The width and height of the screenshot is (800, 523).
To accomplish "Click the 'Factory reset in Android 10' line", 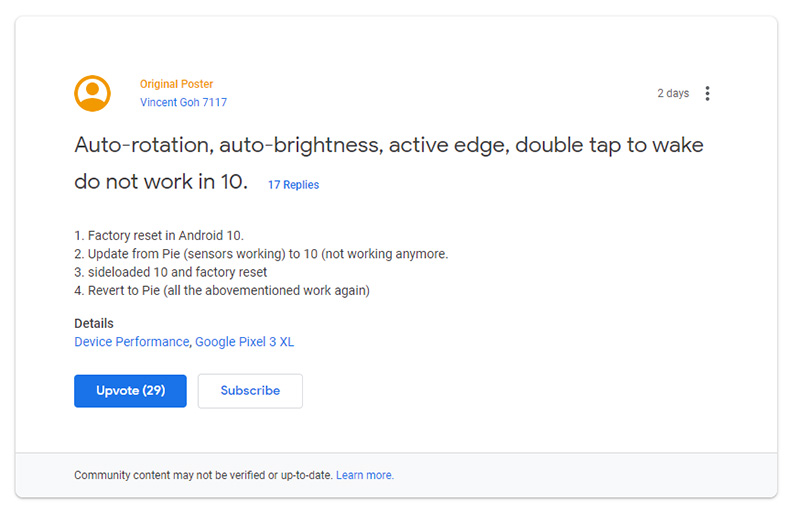I will [x=159, y=235].
